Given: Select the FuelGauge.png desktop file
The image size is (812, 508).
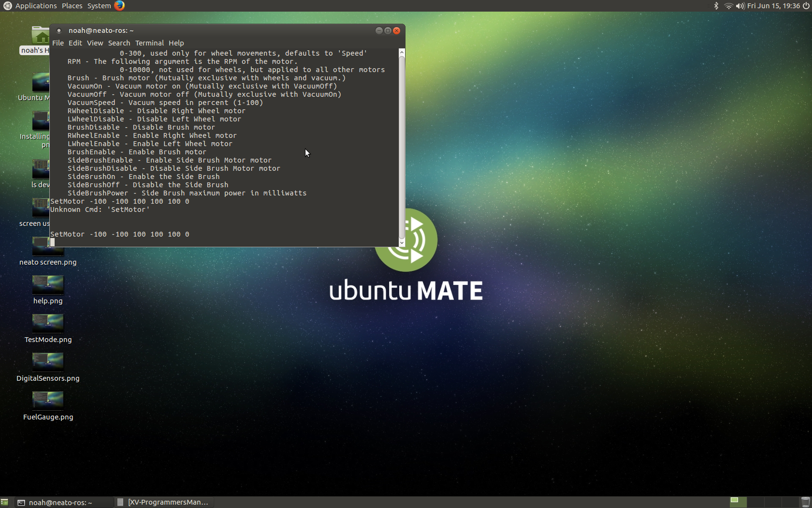Looking at the screenshot, I should point(48,407).
